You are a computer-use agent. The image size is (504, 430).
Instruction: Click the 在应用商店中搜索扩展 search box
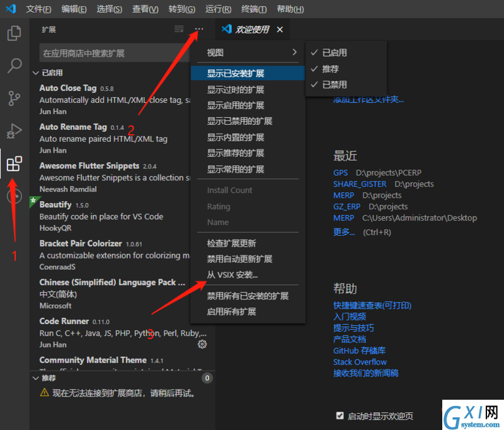(x=115, y=53)
